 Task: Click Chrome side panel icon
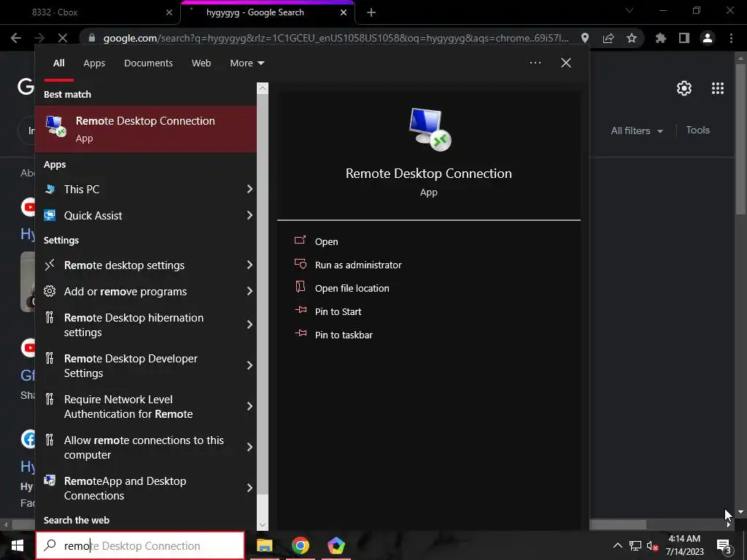point(684,38)
